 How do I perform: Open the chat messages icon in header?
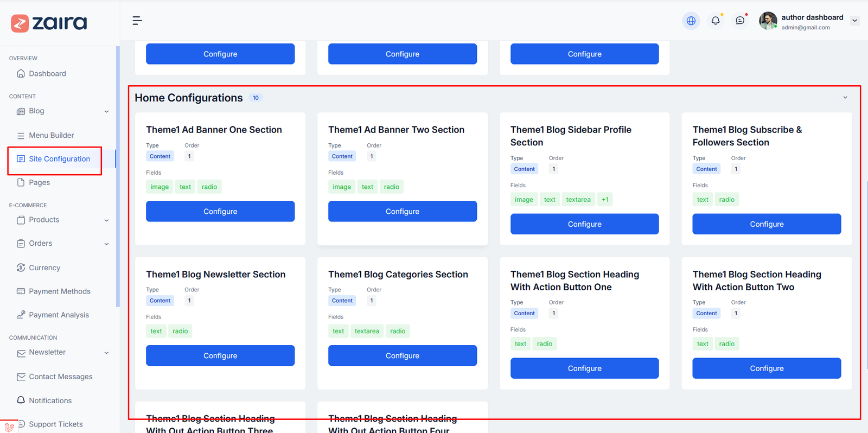point(740,21)
